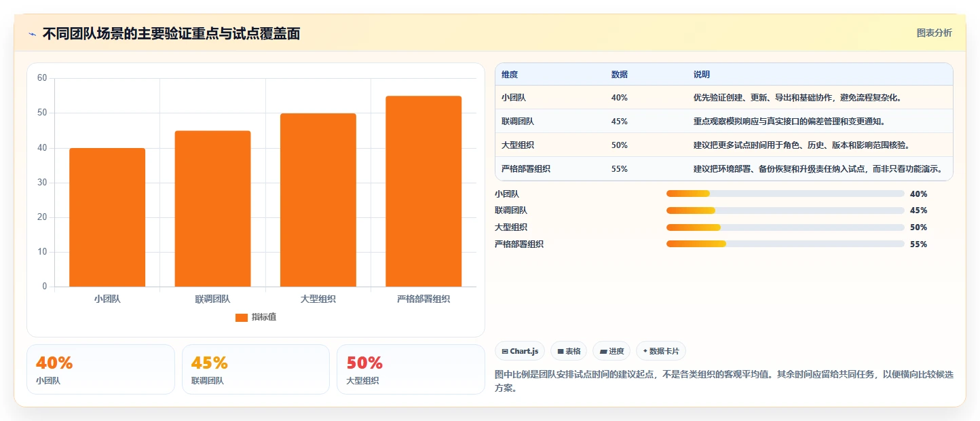Toggle the 指标值 legend swatch
Screen dimensions: 980x421
[x=242, y=317]
